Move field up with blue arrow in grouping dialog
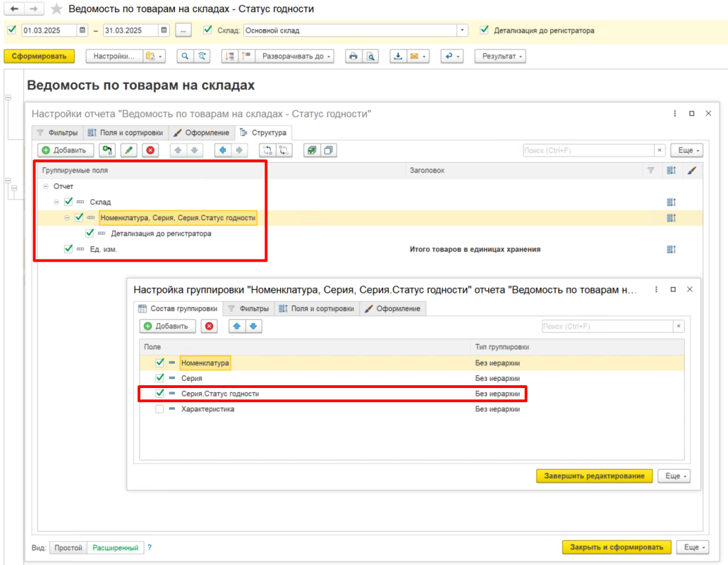 [x=237, y=326]
